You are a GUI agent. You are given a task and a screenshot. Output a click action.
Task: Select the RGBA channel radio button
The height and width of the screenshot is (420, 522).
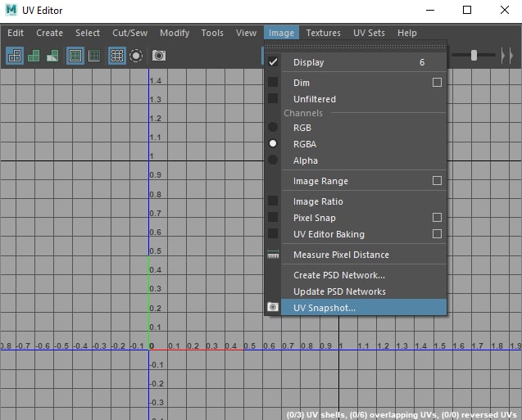tap(273, 143)
